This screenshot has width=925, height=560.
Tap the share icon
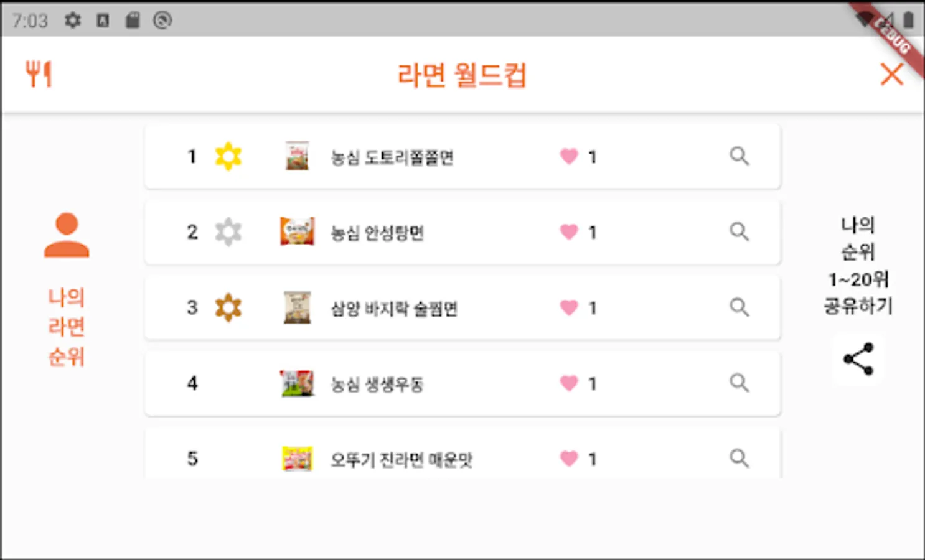858,359
